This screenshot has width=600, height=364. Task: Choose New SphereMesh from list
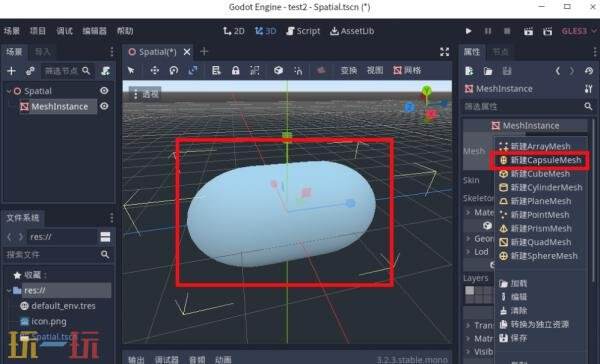pyautogui.click(x=540, y=256)
